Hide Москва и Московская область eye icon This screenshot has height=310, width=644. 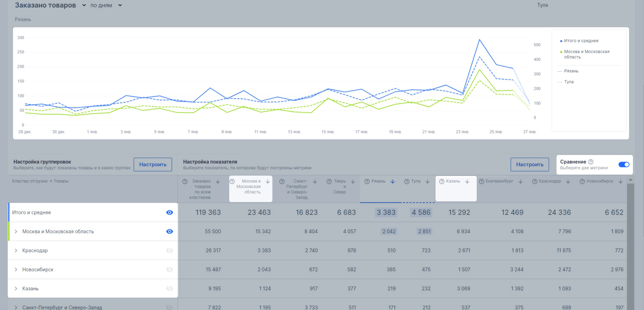(169, 231)
